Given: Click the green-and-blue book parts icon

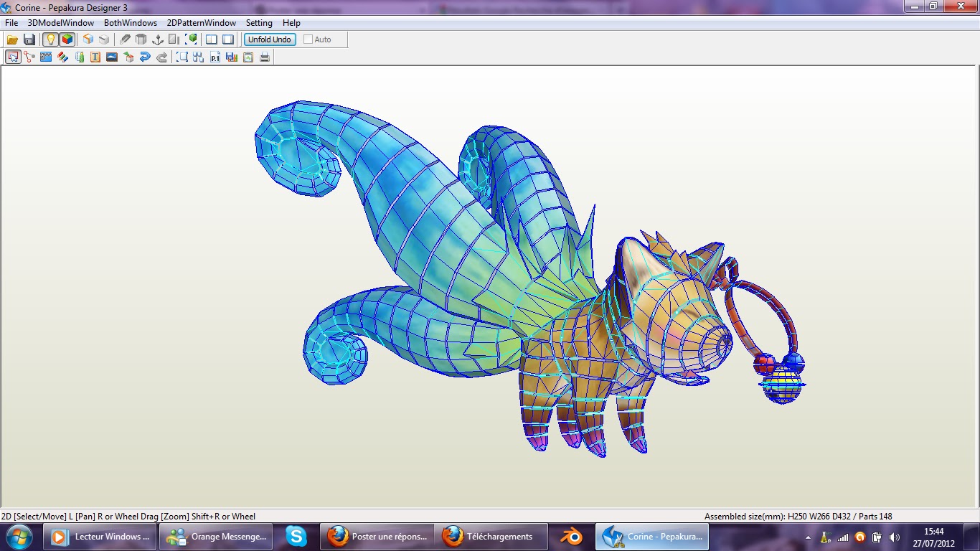Looking at the screenshot, I should pos(79,57).
